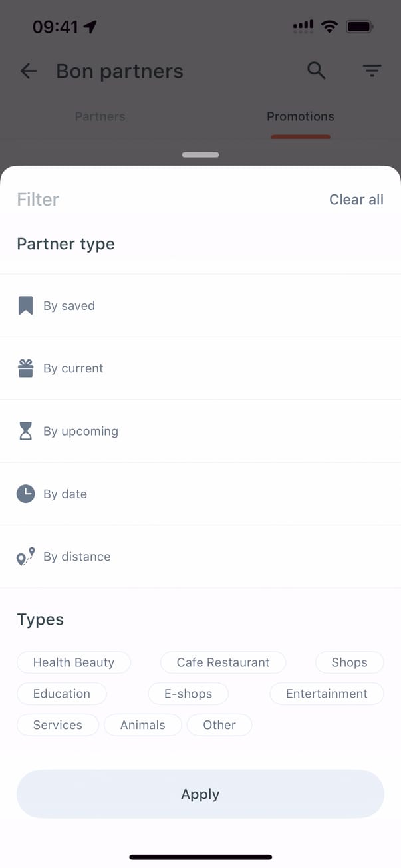This screenshot has height=868, width=401.
Task: Tap the filter lines icon
Action: coord(372,71)
